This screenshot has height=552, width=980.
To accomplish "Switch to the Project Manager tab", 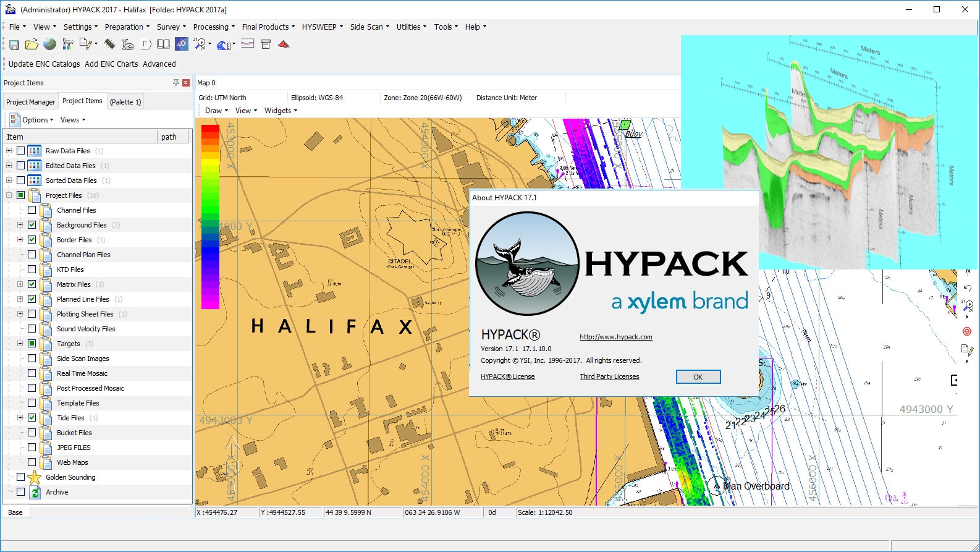I will 30,102.
